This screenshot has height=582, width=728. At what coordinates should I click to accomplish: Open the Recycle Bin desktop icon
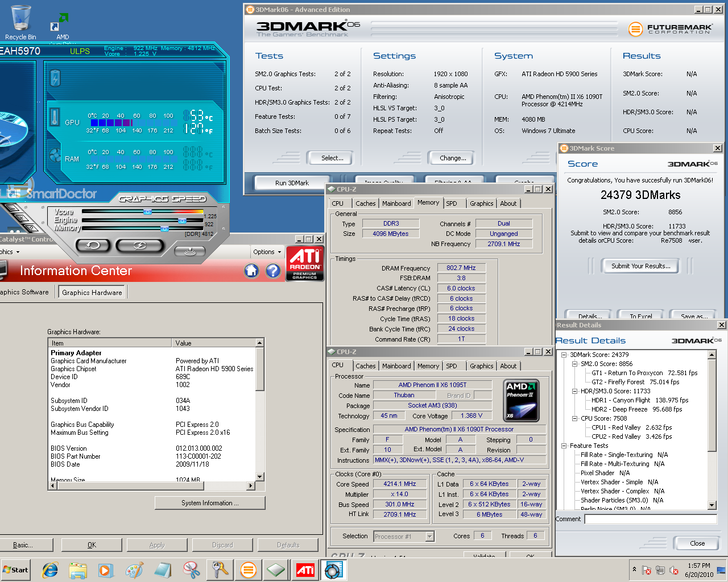point(20,23)
